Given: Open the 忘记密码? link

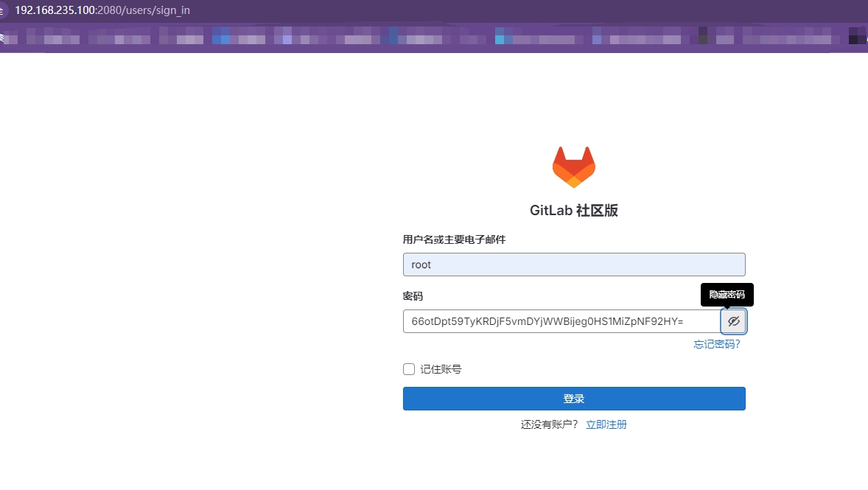Looking at the screenshot, I should click(716, 344).
